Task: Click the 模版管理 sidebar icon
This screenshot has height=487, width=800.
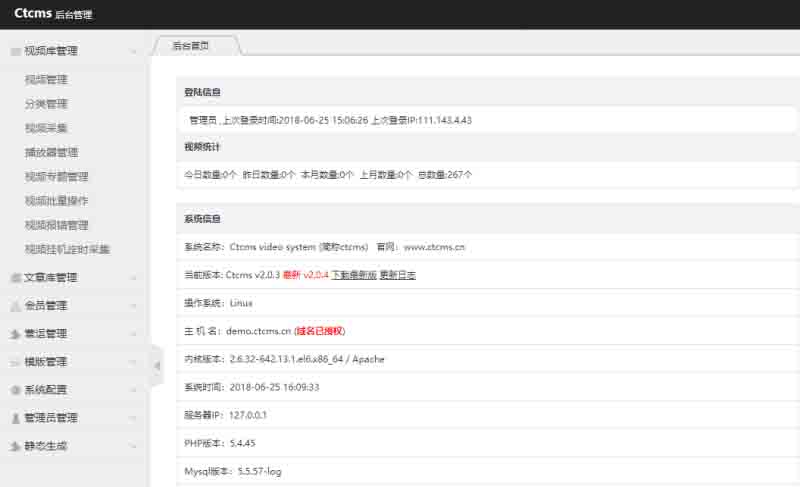Action: (15, 362)
